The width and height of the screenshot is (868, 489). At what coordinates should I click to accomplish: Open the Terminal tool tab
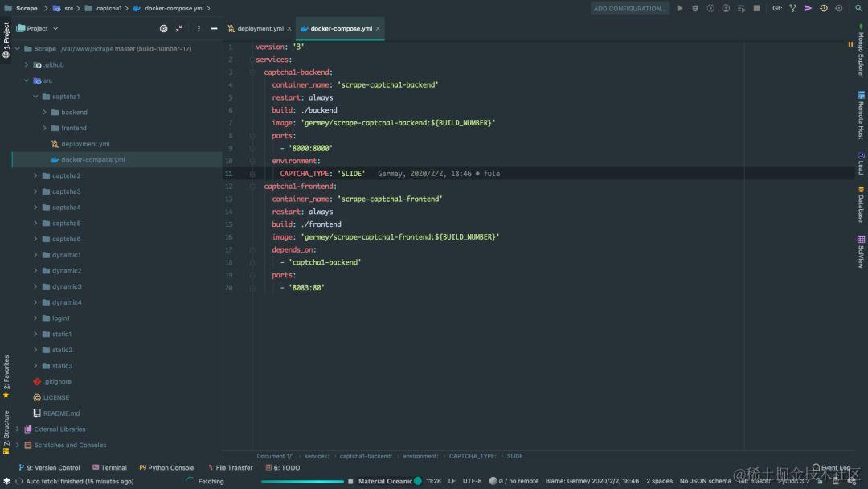[x=109, y=468]
